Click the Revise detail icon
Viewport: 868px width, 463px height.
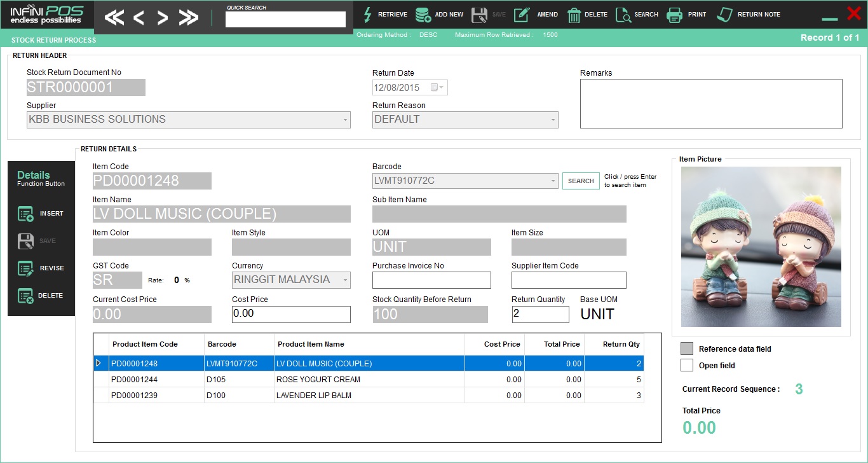pos(25,268)
